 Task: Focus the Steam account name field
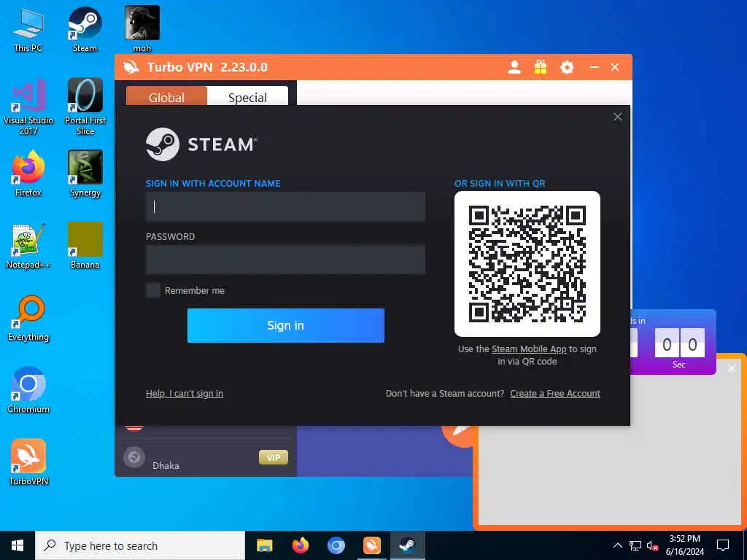point(285,206)
